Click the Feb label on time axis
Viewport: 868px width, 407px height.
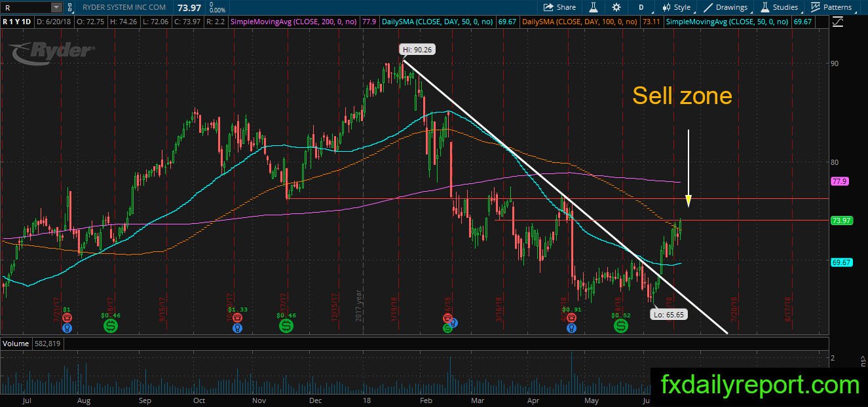426,400
